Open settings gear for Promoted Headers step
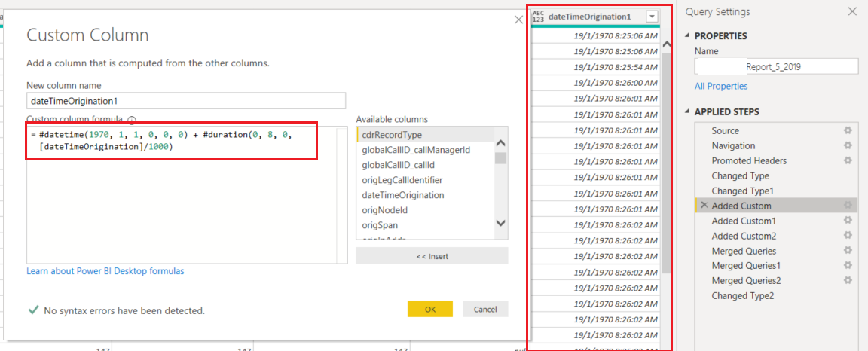Image resolution: width=868 pixels, height=351 pixels. coord(847,160)
